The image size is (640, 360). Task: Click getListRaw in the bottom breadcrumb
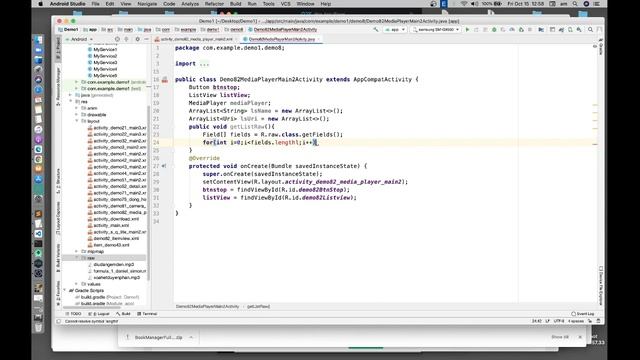pyautogui.click(x=258, y=307)
